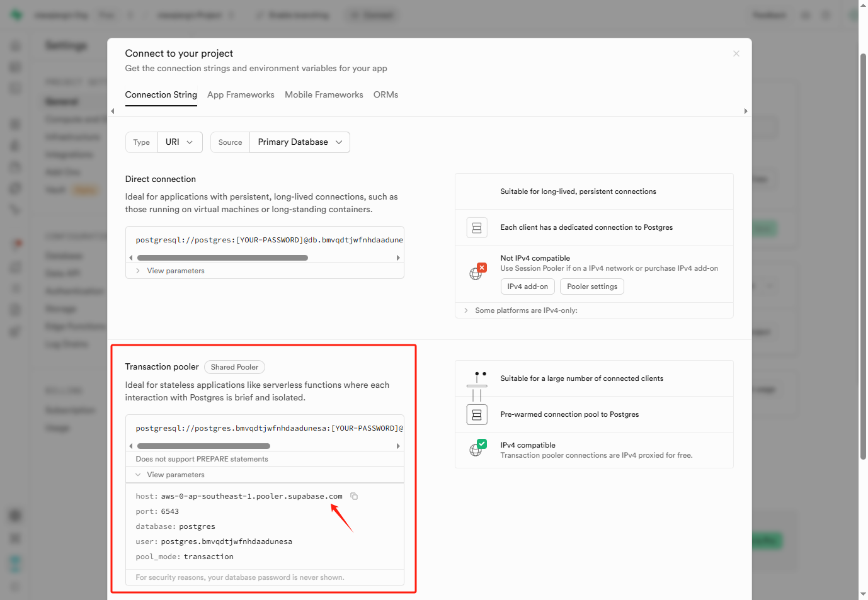This screenshot has height=600, width=868.
Task: Click the page vertical scrollbar thumb
Action: coord(863,257)
